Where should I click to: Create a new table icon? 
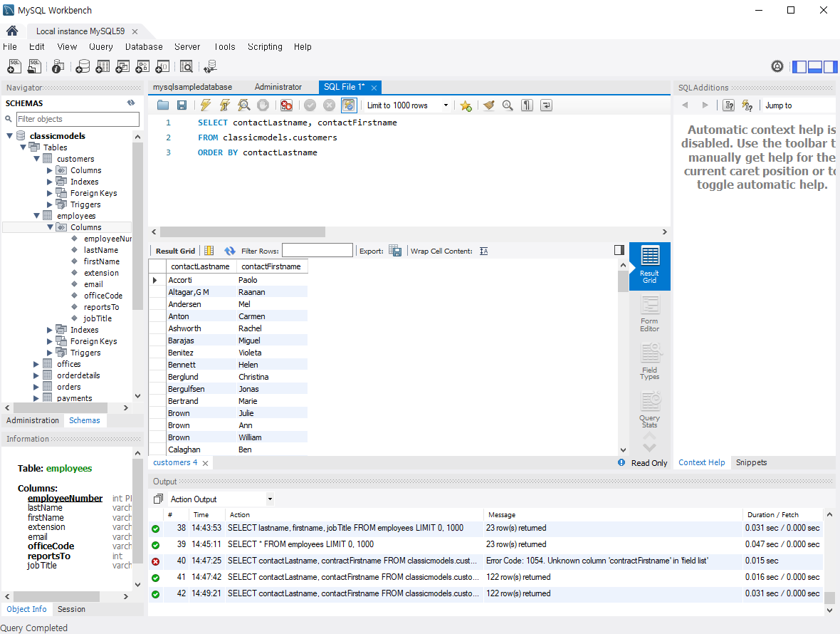coord(103,66)
